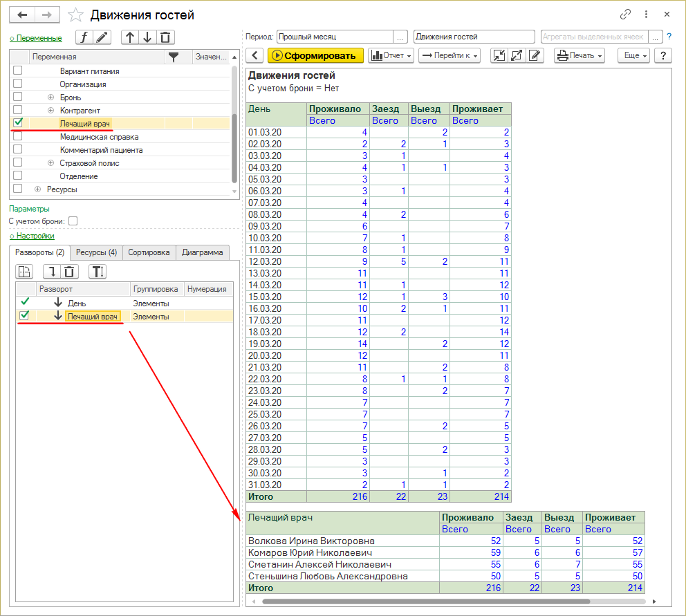Image resolution: width=686 pixels, height=616 pixels.
Task: Click the pencil edit icon above the variables list
Action: [x=102, y=37]
